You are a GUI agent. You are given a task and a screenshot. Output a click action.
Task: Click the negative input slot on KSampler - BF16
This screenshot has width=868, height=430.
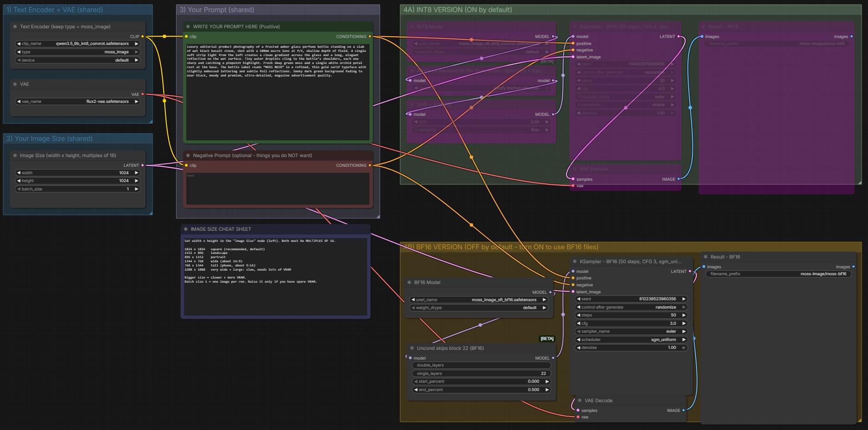point(573,285)
